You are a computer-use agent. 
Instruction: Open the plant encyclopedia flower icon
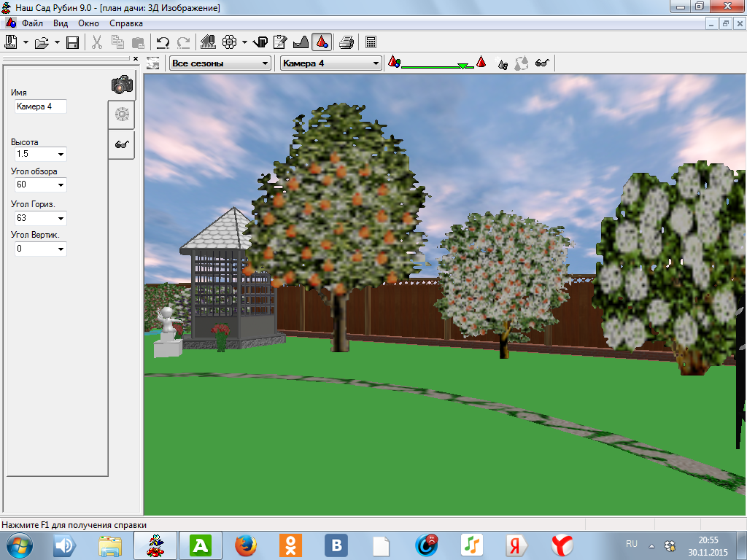229,42
